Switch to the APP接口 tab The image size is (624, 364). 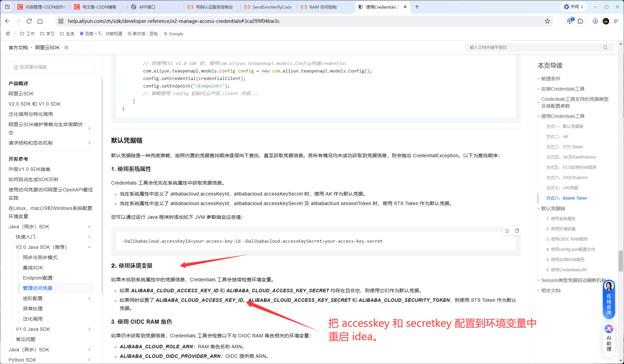[156, 7]
